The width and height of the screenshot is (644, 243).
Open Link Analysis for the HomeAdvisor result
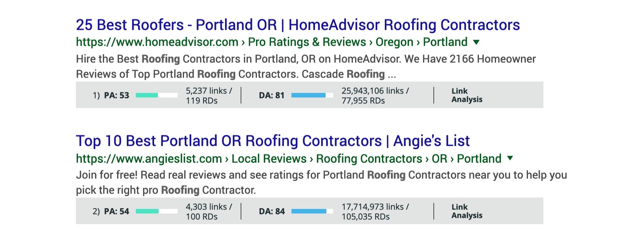(466, 96)
